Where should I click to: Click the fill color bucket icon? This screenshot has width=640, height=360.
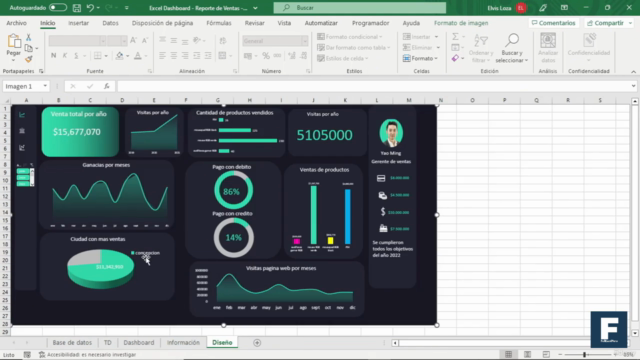click(119, 56)
